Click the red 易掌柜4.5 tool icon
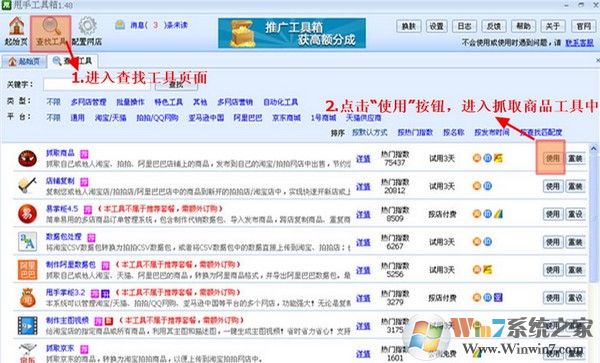Screen dimensions: 600x363 [x=28, y=214]
